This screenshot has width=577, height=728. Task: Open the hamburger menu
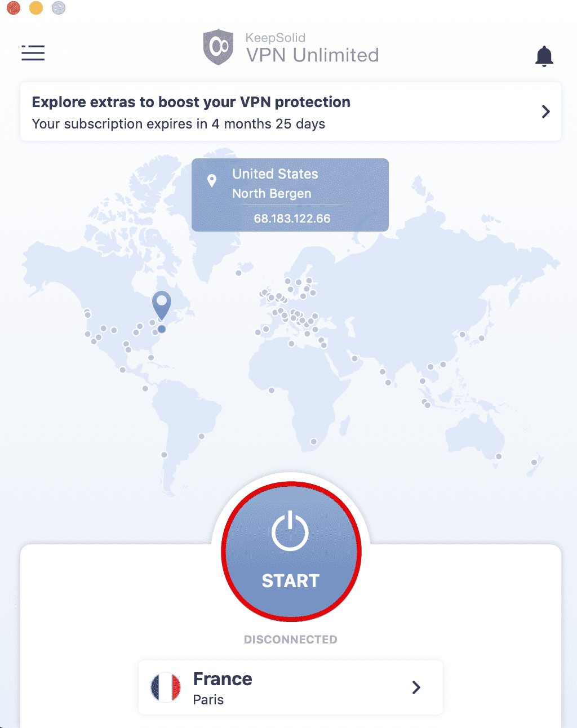point(33,53)
